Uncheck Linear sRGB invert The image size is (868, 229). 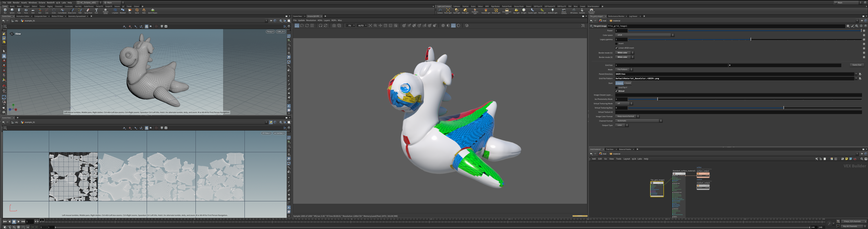coord(617,48)
